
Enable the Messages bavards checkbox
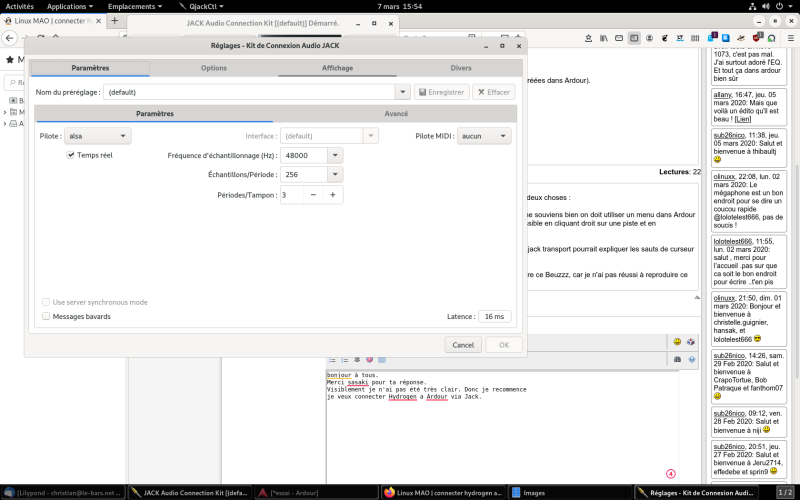[46, 316]
